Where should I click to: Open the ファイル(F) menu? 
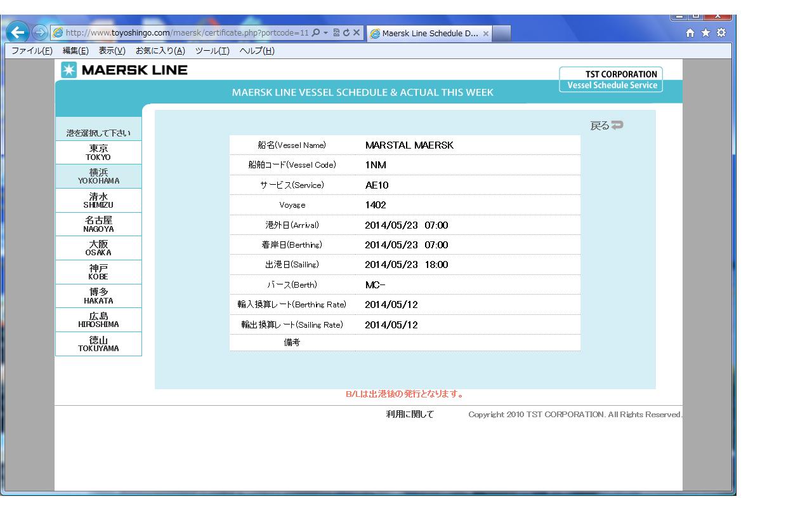coord(32,51)
